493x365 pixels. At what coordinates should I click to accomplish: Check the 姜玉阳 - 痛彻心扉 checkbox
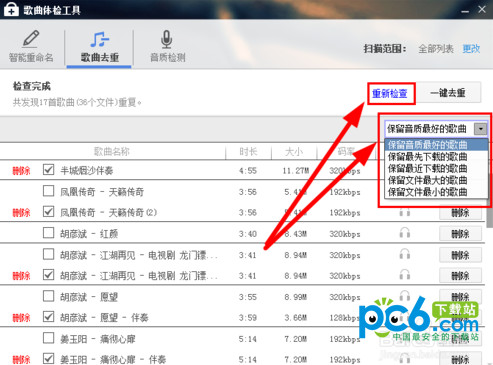point(49,338)
